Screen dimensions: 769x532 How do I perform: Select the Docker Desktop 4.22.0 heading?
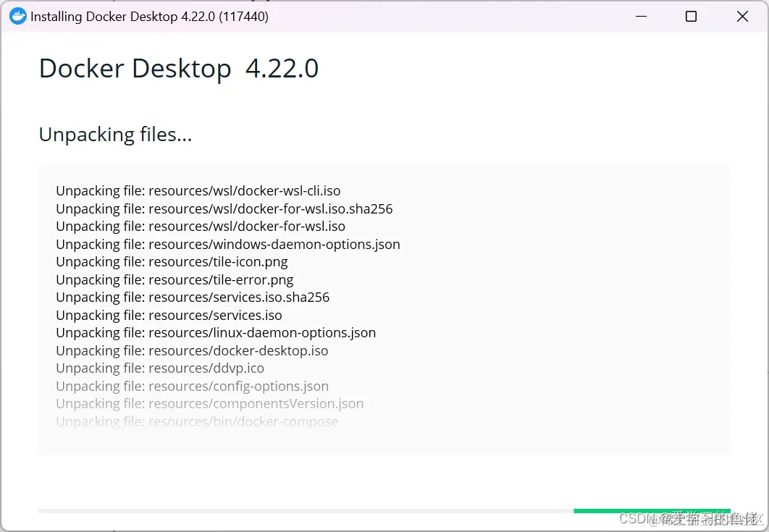(x=179, y=68)
